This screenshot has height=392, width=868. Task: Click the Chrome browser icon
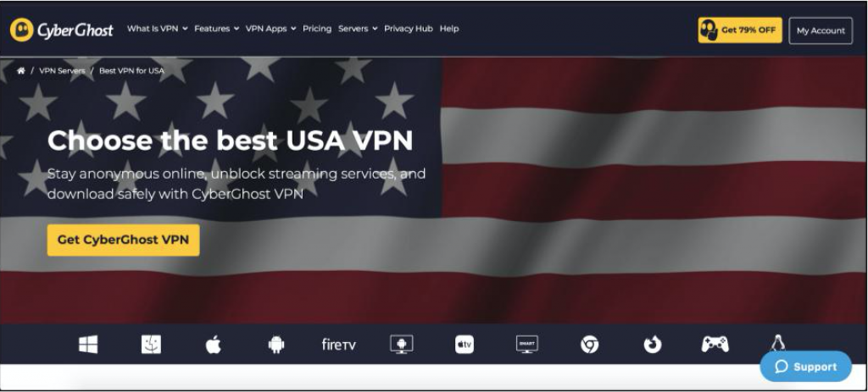point(590,345)
